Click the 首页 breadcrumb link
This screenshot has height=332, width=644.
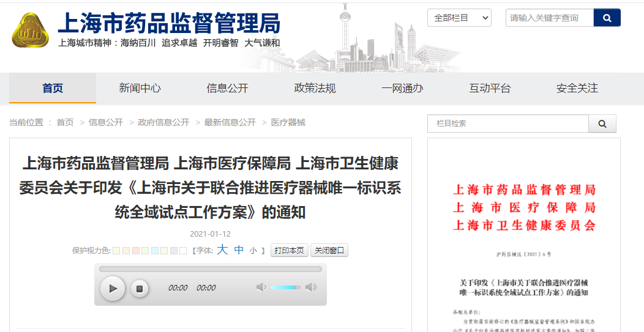click(65, 122)
